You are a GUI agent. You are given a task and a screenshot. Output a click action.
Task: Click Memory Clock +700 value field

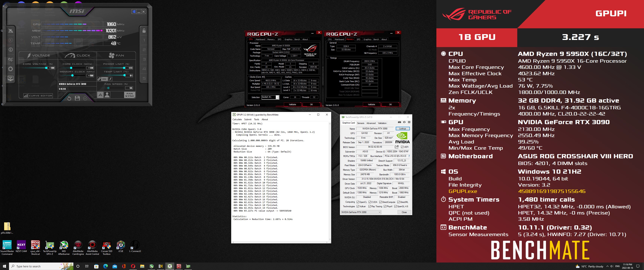tap(90, 76)
